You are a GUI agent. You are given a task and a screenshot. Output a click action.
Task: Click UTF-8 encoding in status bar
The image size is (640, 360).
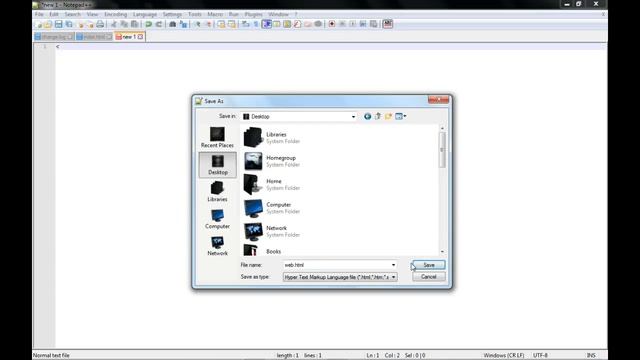point(540,356)
